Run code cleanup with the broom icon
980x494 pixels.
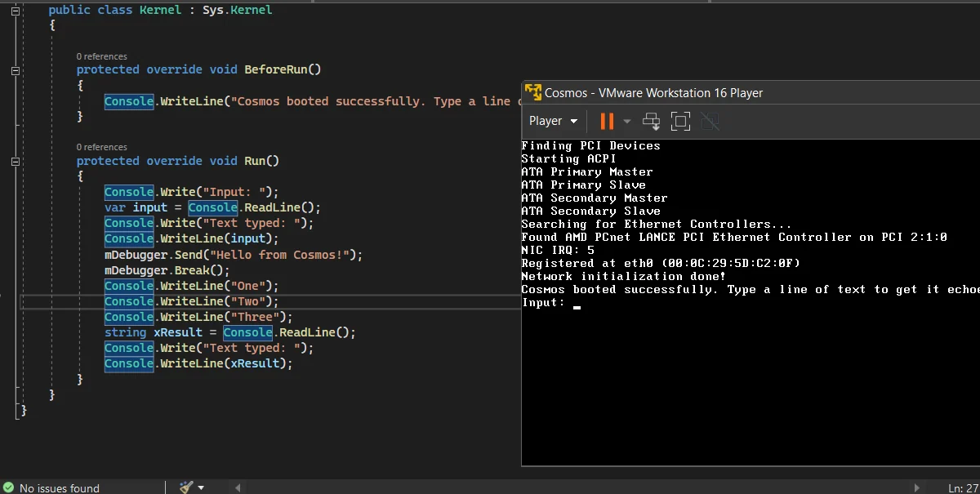point(186,487)
